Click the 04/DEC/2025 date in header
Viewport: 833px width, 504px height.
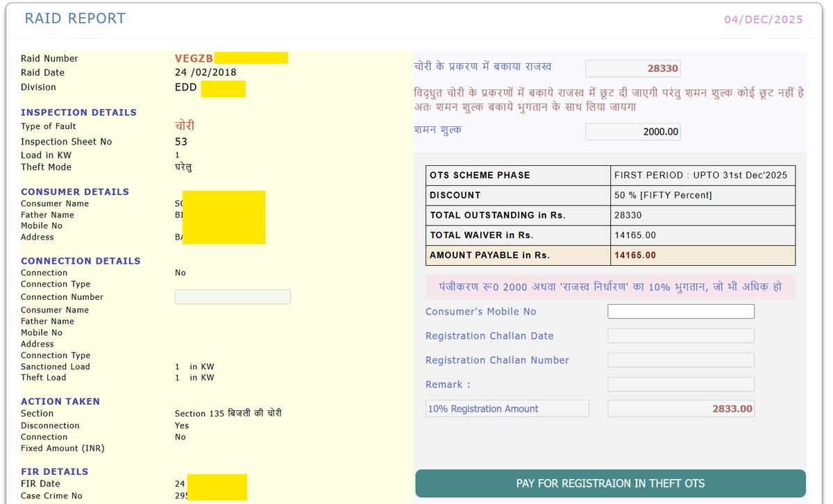[x=763, y=19]
